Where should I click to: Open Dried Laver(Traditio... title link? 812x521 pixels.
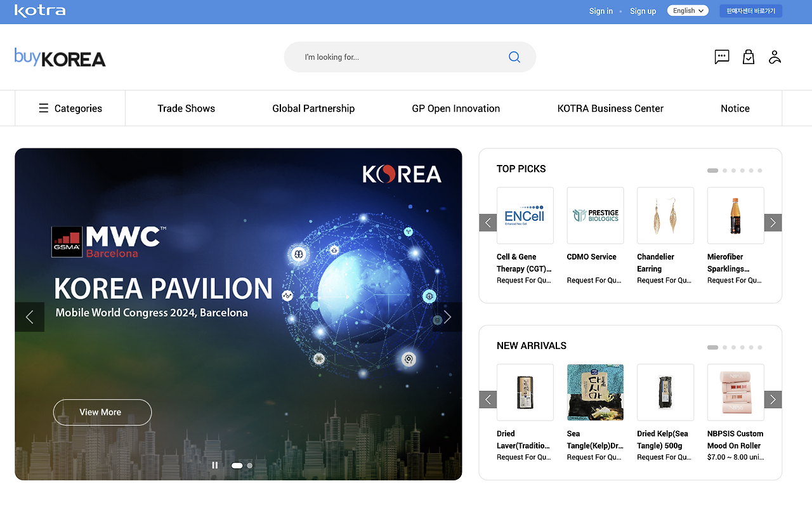(x=523, y=440)
